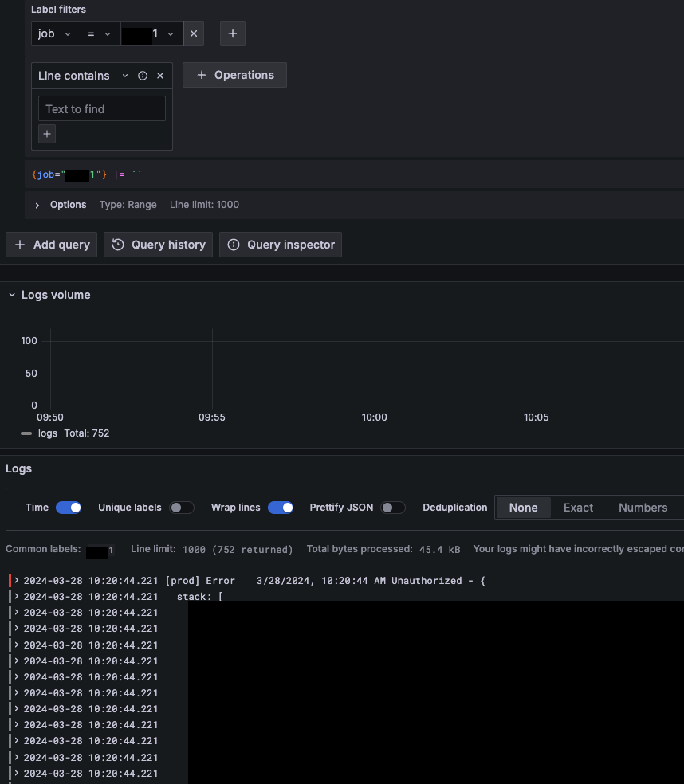Viewport: 684px width, 784px height.
Task: Click Add query button
Action: point(52,245)
